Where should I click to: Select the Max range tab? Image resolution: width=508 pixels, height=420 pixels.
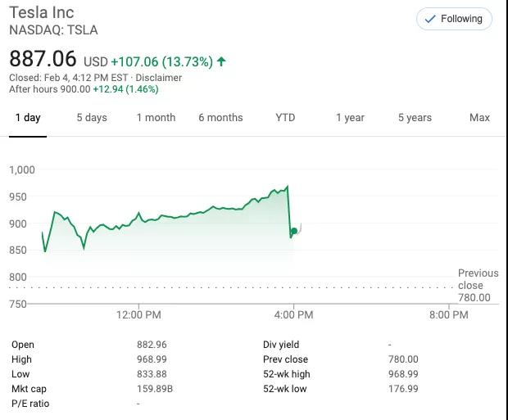(479, 118)
